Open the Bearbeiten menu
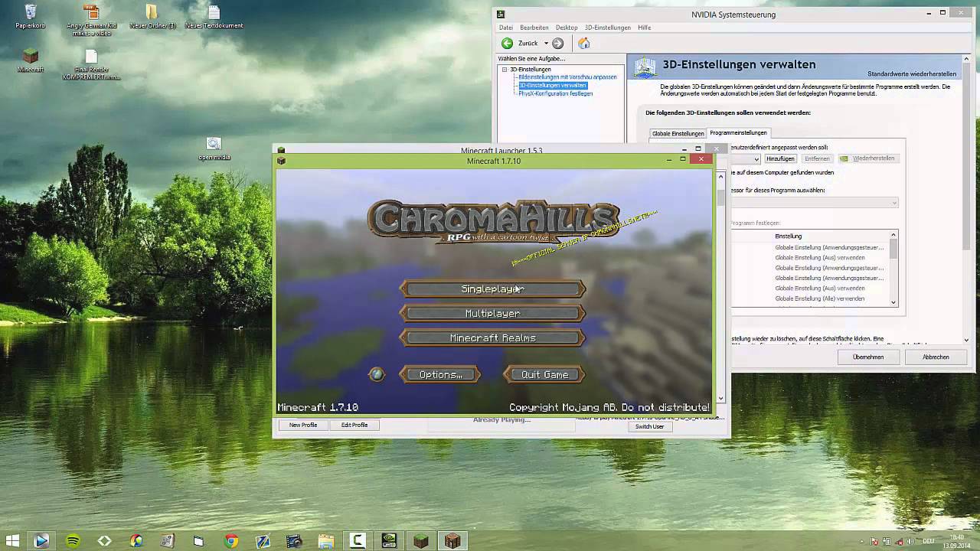This screenshot has width=980, height=551. (534, 28)
